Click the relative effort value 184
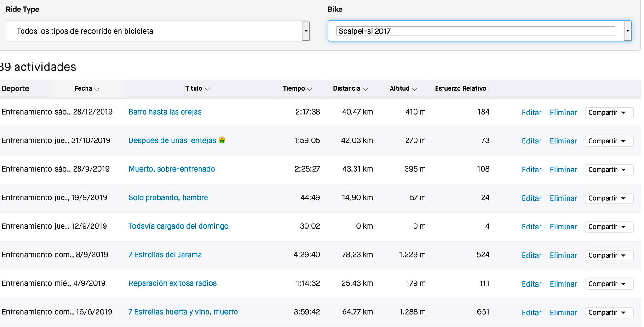The width and height of the screenshot is (644, 327). (483, 112)
